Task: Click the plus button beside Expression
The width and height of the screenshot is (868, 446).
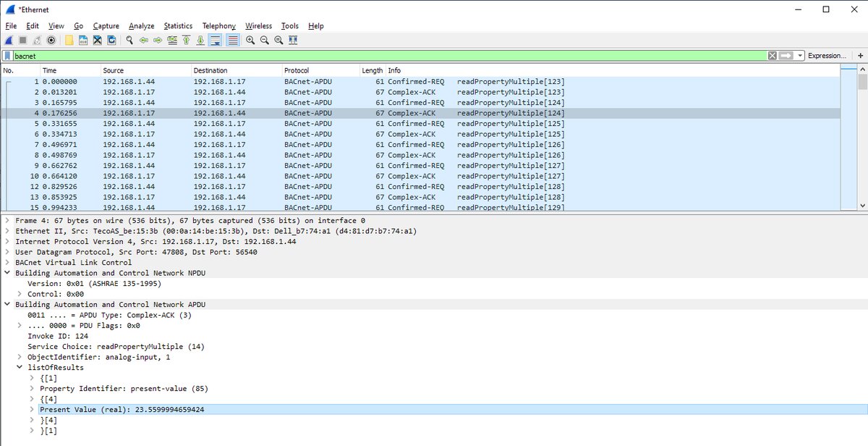Action: (861, 56)
